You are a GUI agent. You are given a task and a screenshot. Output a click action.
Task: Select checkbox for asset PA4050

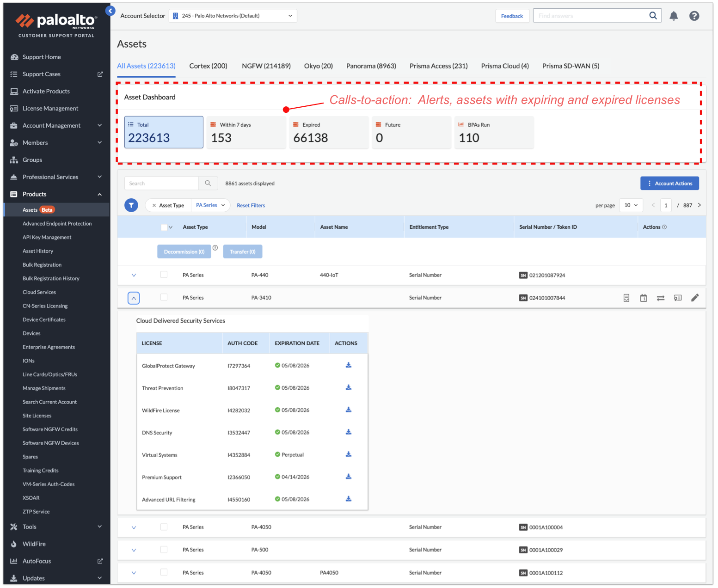pos(164,572)
